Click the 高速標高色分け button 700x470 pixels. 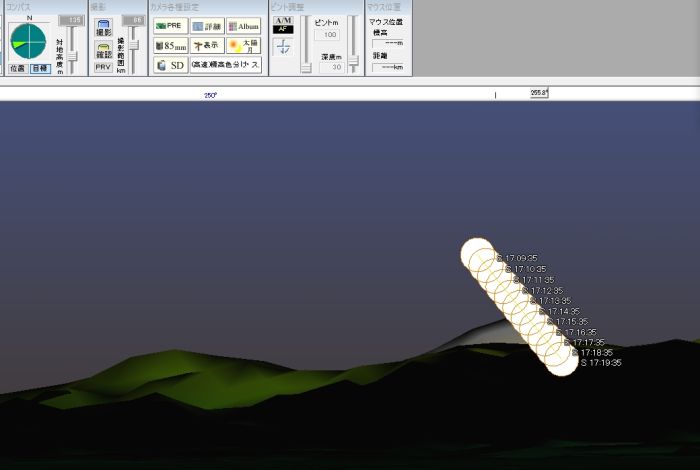[x=226, y=65]
